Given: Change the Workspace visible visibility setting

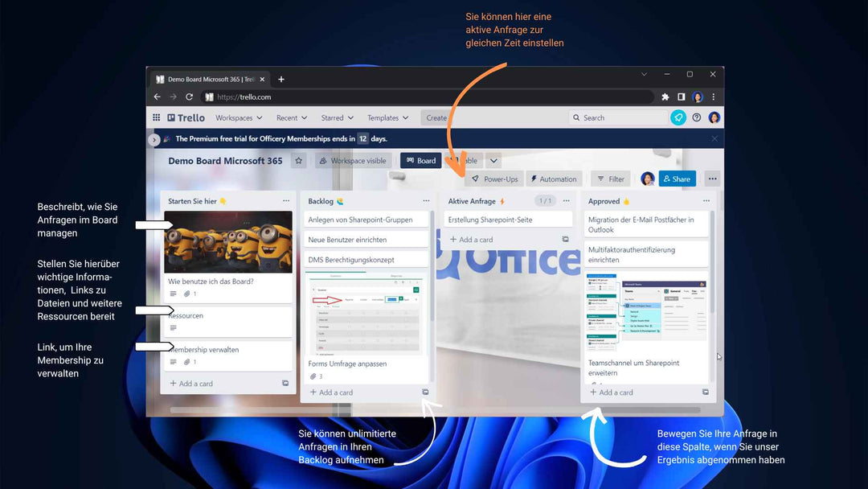Looking at the screenshot, I should tap(353, 161).
